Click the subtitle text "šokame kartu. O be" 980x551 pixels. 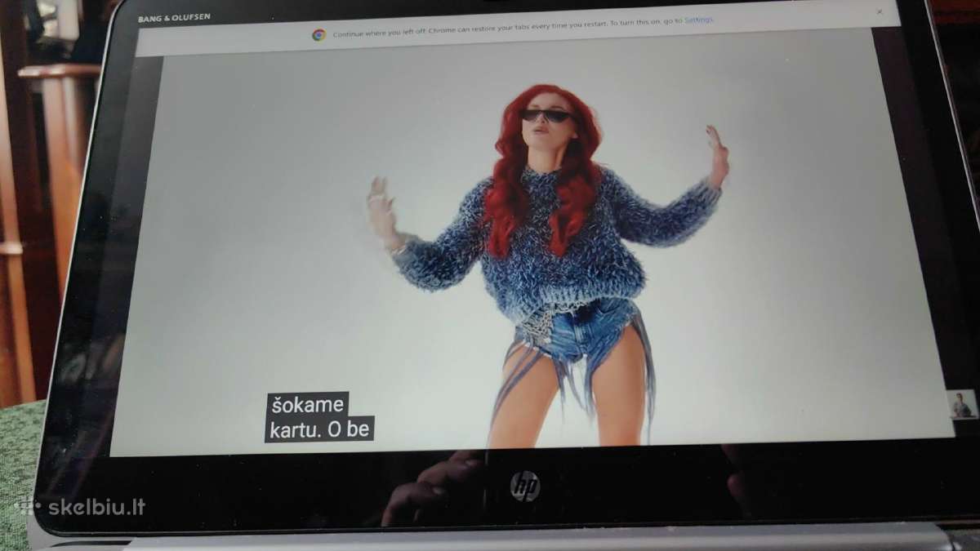tap(319, 417)
